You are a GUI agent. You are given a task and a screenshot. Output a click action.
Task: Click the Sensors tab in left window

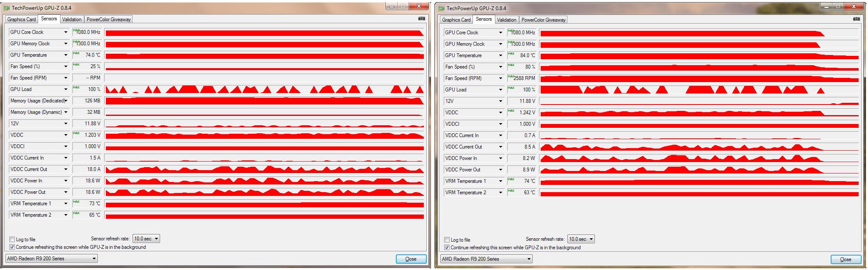click(x=49, y=19)
